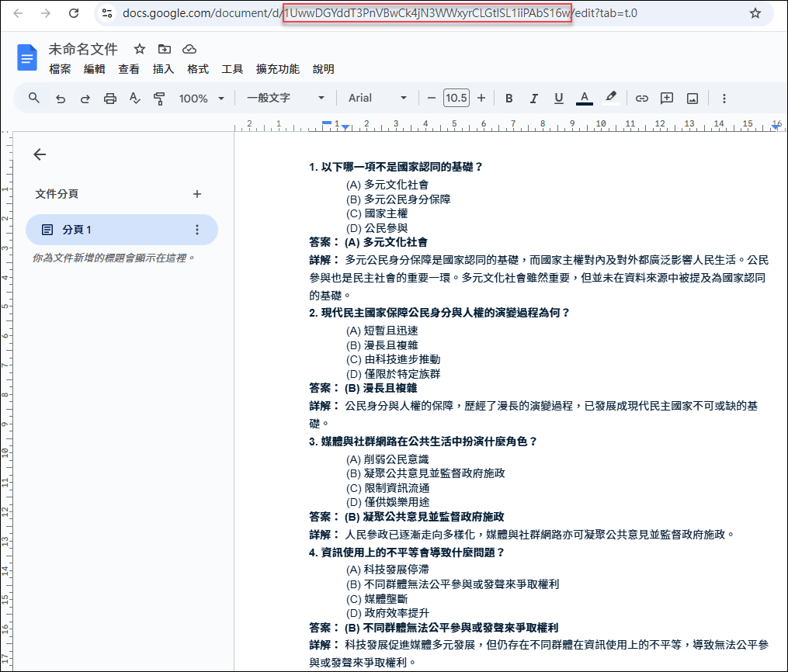
Task: Click question 4 heading about 資訊使用上的不平等
Action: click(407, 552)
